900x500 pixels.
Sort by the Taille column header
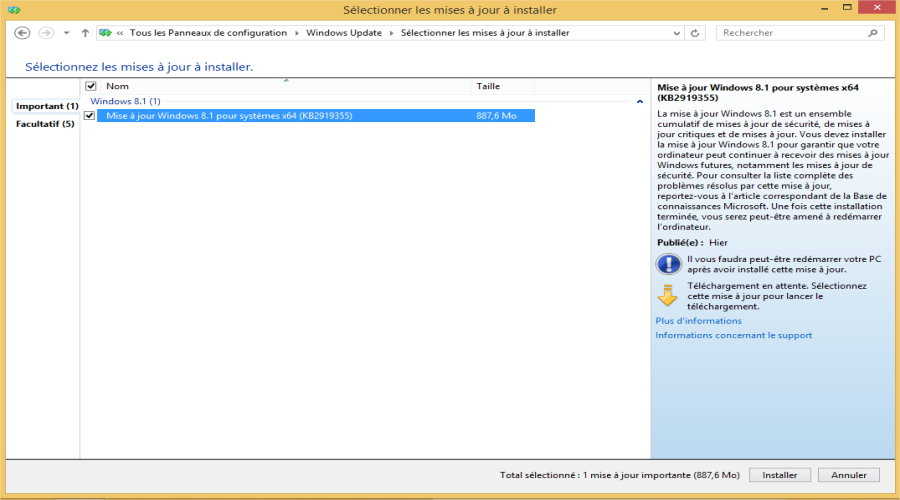pyautogui.click(x=502, y=86)
